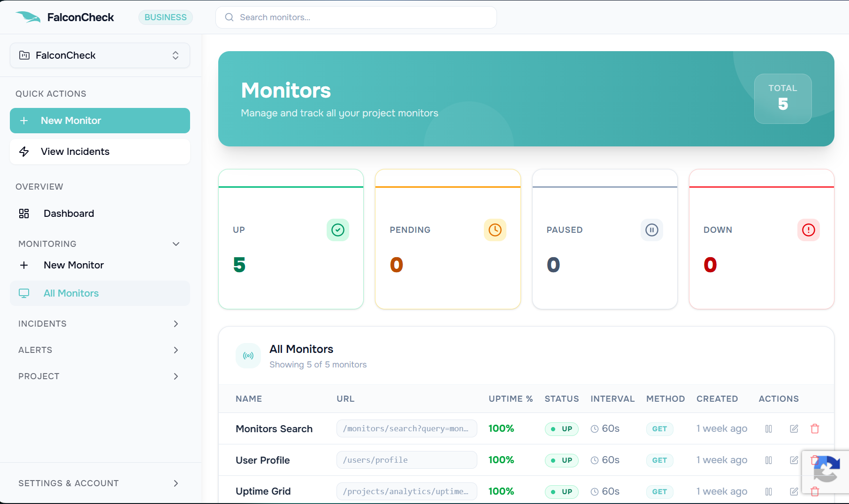Expand the PROJECT section
The image size is (849, 504).
pyautogui.click(x=176, y=376)
